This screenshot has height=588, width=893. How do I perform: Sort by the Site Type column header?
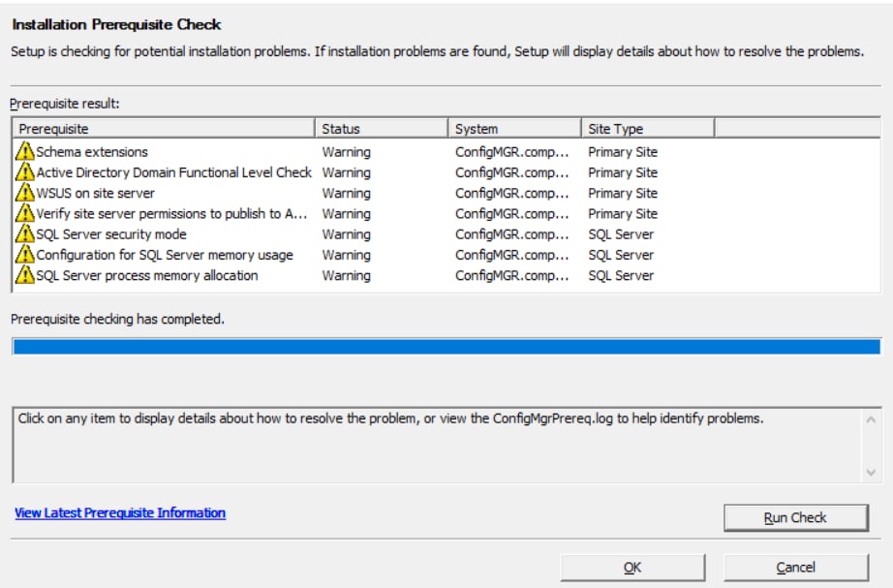(648, 129)
